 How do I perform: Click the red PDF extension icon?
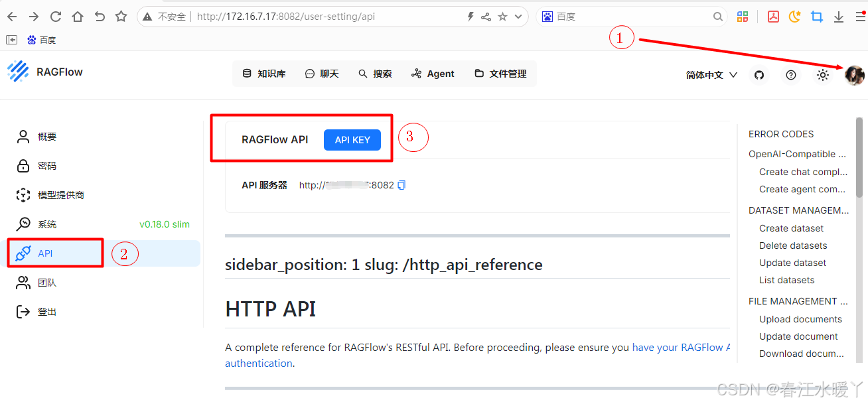(x=773, y=17)
